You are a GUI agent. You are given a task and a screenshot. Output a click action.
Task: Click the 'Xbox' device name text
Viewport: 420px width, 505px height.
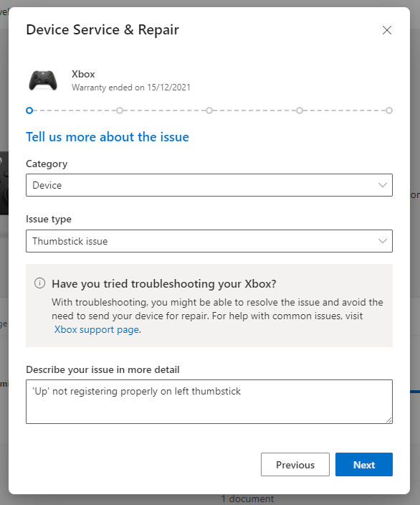pyautogui.click(x=83, y=74)
